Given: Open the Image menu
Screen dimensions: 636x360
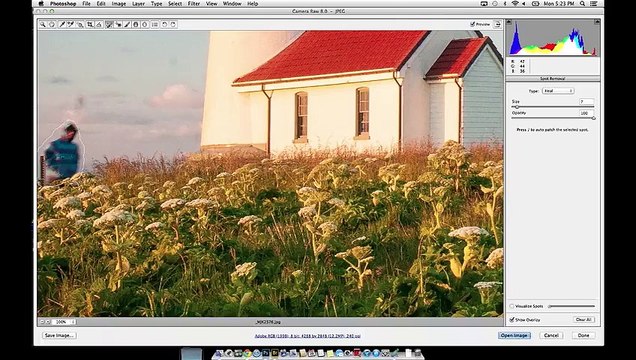Looking at the screenshot, I should pos(119,4).
